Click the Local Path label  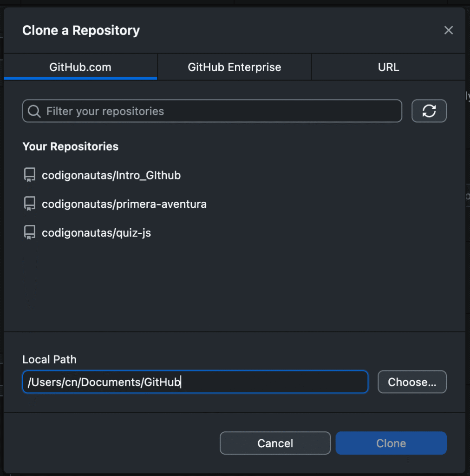tap(49, 359)
